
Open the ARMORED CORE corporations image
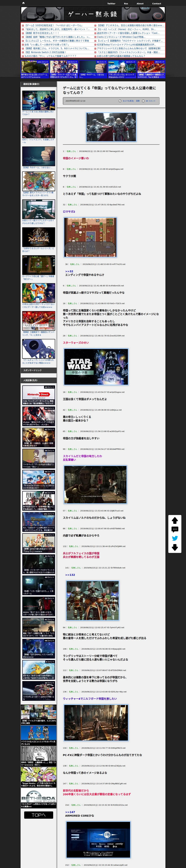click(x=98, y=839)
